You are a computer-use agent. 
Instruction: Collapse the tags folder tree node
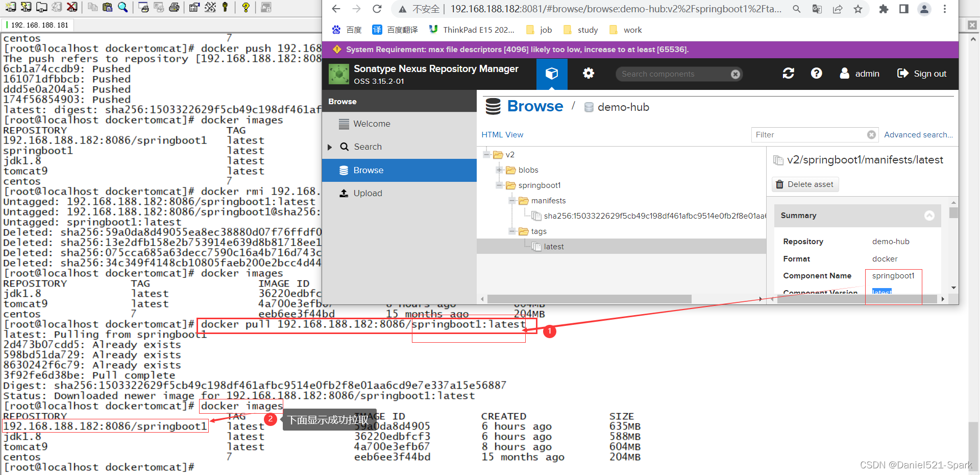512,231
